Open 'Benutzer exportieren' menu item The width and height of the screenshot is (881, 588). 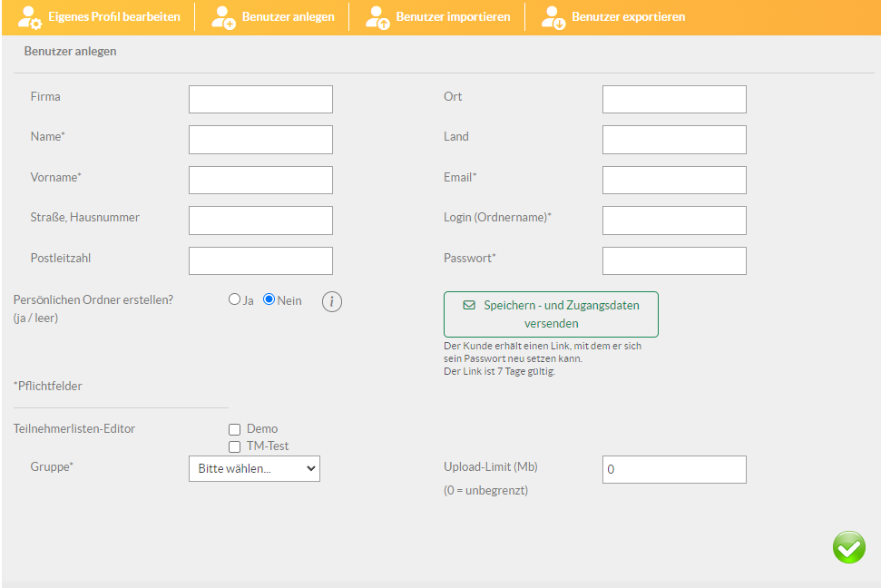click(628, 17)
